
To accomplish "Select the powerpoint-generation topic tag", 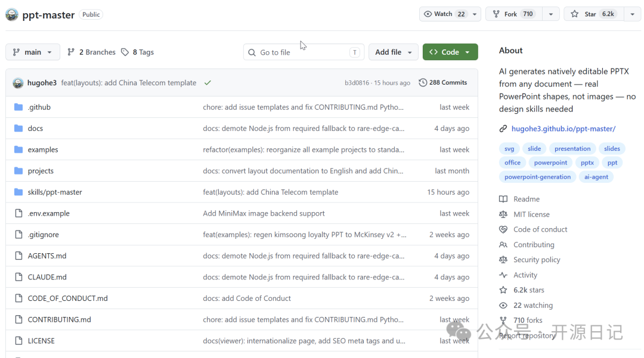I will coord(537,177).
